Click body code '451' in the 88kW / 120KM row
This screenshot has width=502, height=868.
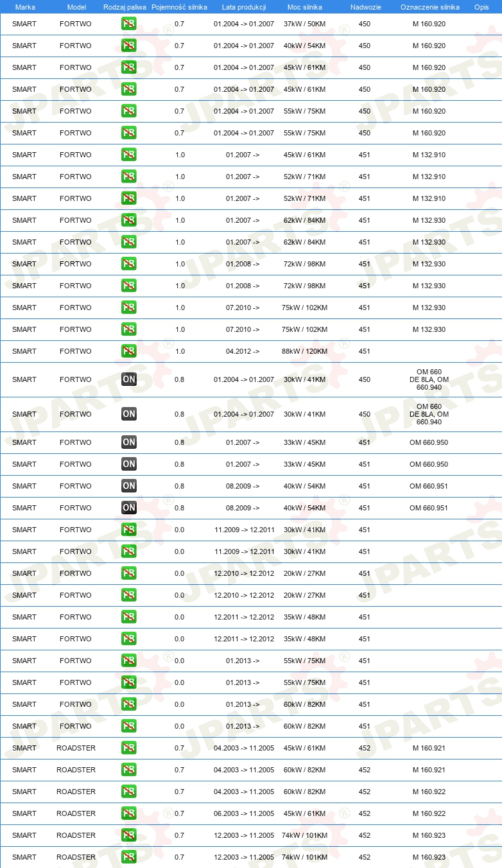(x=365, y=351)
